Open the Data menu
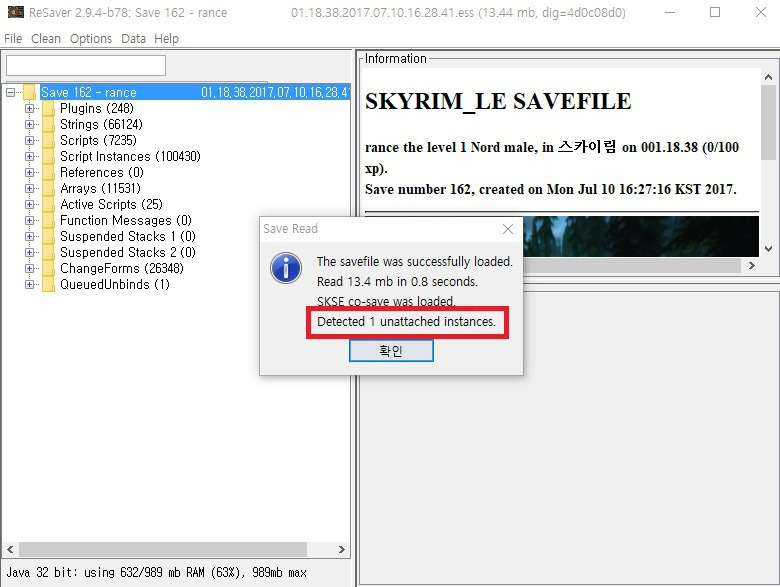This screenshot has width=780, height=587. point(133,39)
